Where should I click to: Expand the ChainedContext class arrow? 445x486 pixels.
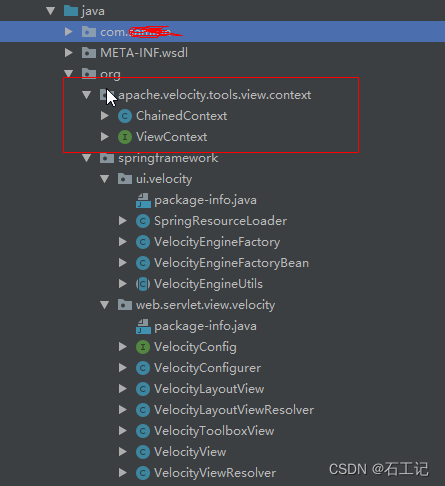click(105, 116)
